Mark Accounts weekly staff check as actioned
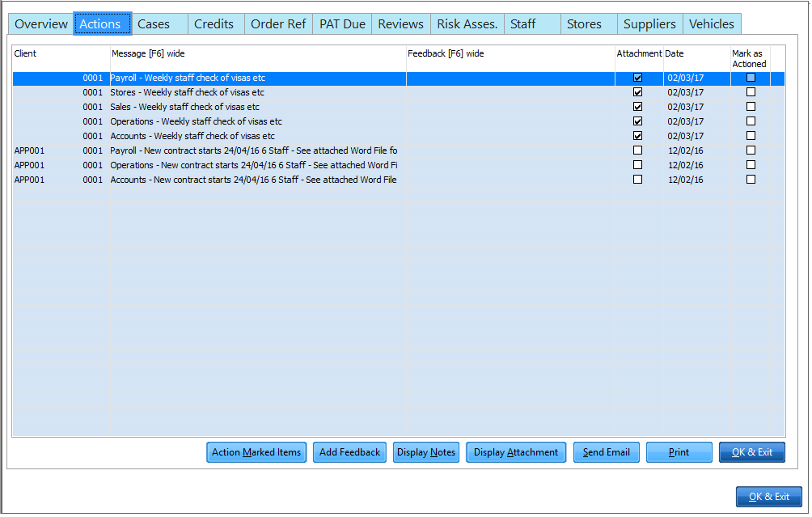Image resolution: width=812 pixels, height=517 pixels. click(x=751, y=136)
